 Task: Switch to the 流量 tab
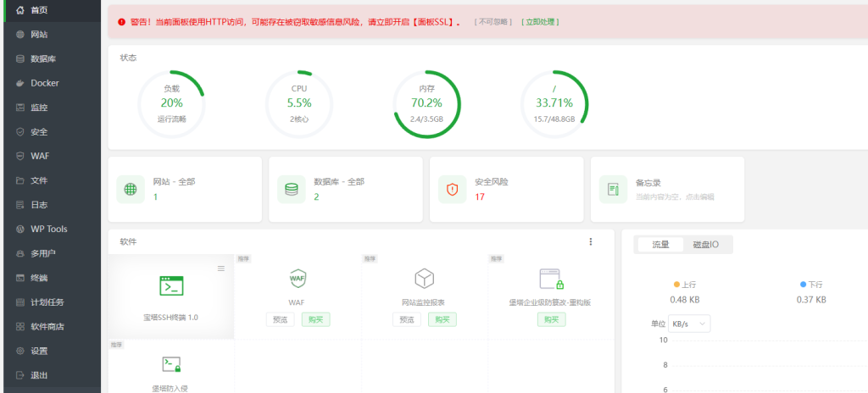coord(660,245)
